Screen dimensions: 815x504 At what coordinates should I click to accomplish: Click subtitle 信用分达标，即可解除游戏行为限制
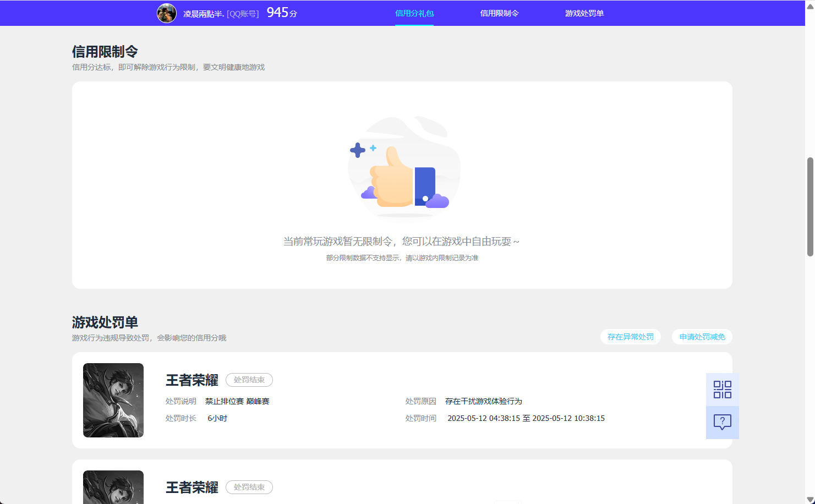[x=168, y=67]
